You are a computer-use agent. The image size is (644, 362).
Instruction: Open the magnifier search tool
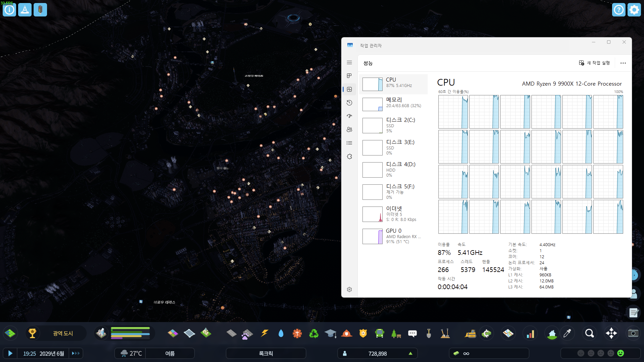(590, 333)
